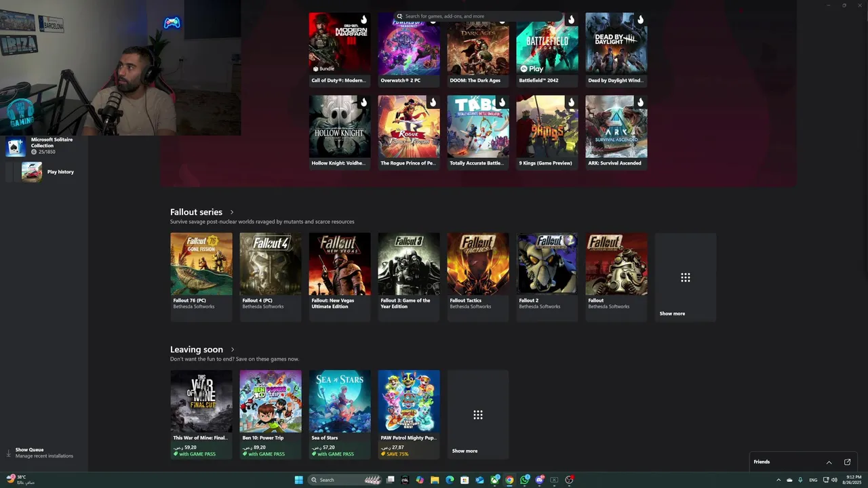
Task: Select Fallout: New Vegas Ultimate Edition
Action: (x=340, y=277)
